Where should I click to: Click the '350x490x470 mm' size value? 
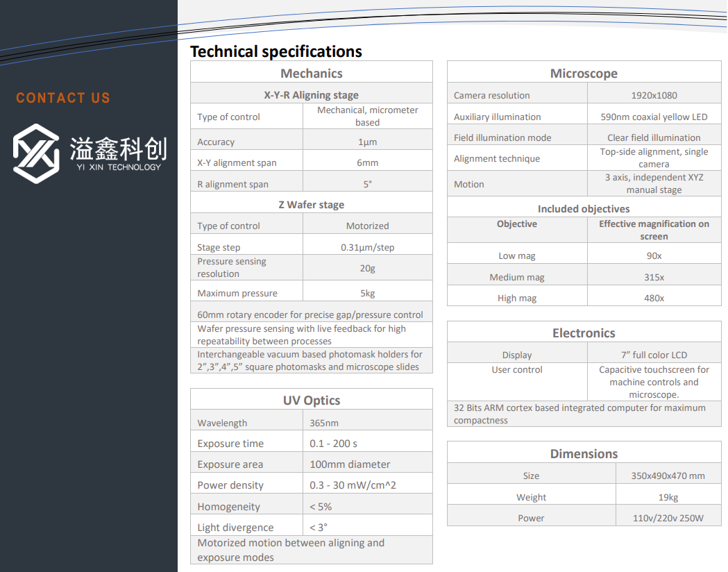[668, 476]
